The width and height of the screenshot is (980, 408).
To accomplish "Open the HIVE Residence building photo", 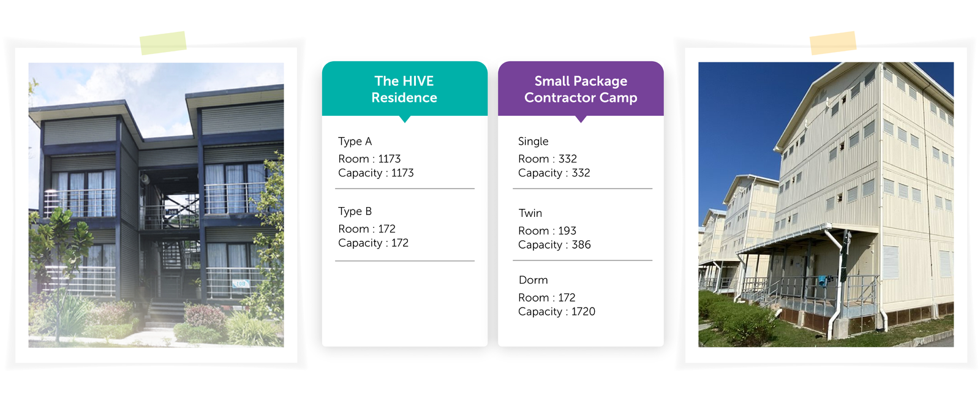I will click(x=156, y=205).
